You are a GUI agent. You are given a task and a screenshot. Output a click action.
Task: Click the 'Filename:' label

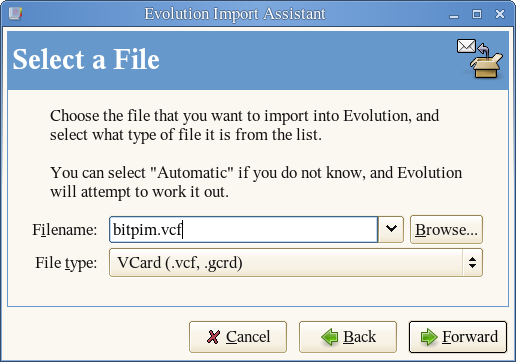click(x=65, y=230)
